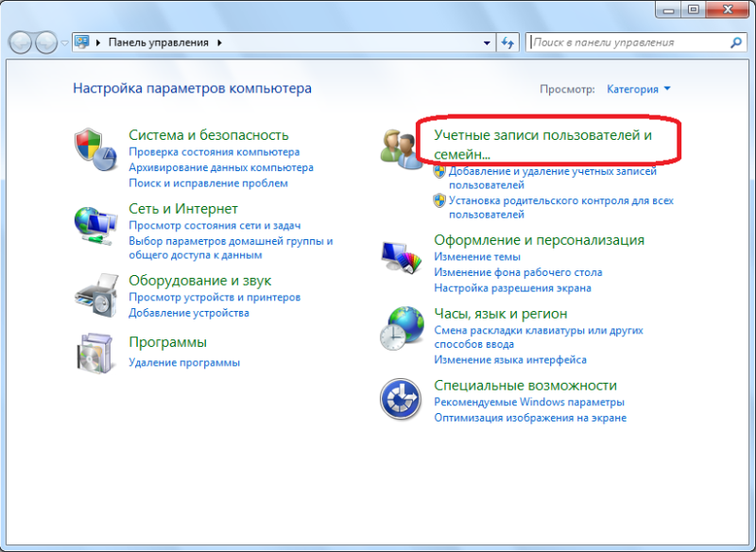Click the User Accounts people icon

(x=401, y=149)
